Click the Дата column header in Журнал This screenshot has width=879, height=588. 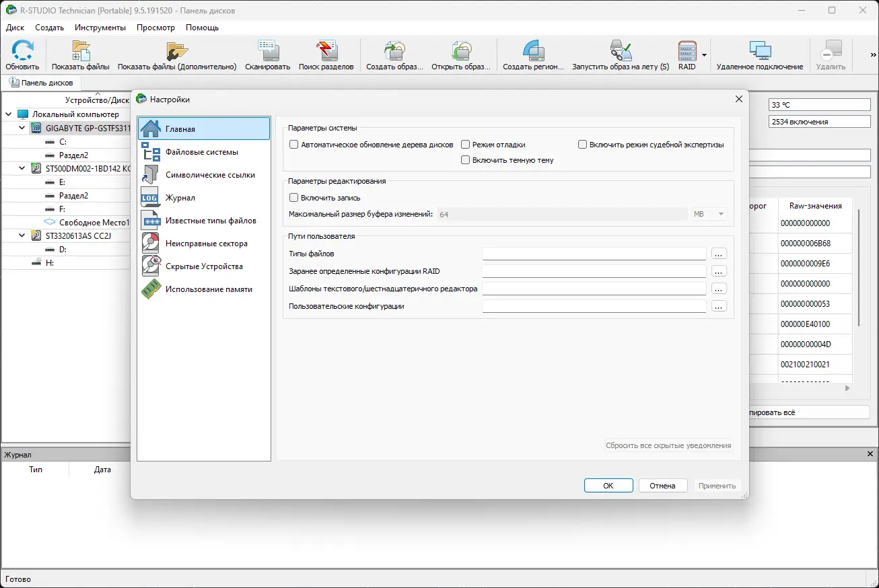[x=102, y=470]
